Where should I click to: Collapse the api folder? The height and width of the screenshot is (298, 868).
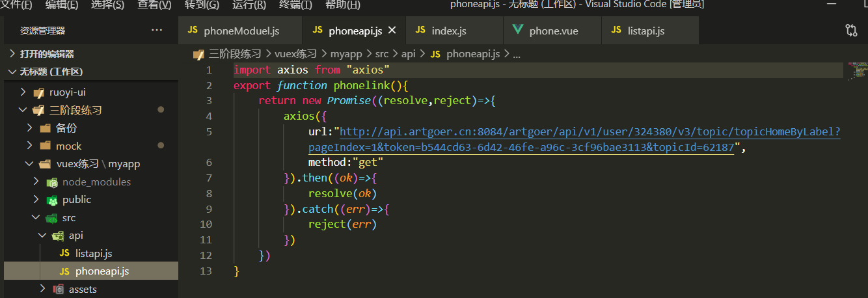click(42, 236)
